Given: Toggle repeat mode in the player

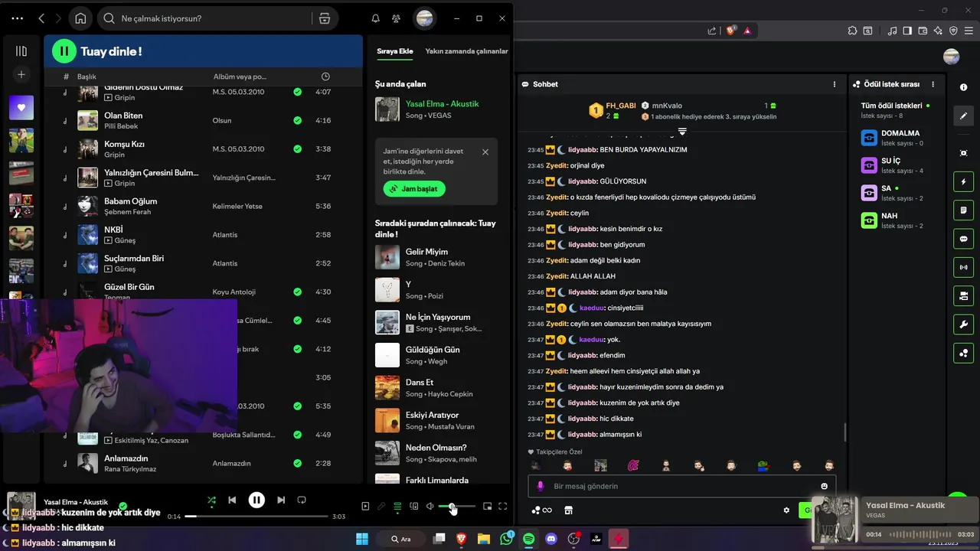Looking at the screenshot, I should tap(302, 500).
